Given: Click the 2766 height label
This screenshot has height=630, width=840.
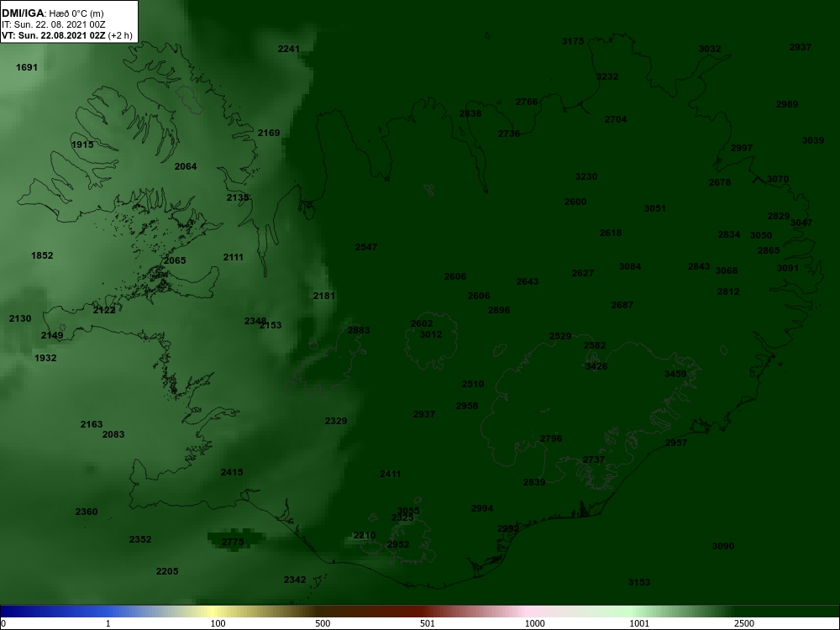Looking at the screenshot, I should [527, 102].
